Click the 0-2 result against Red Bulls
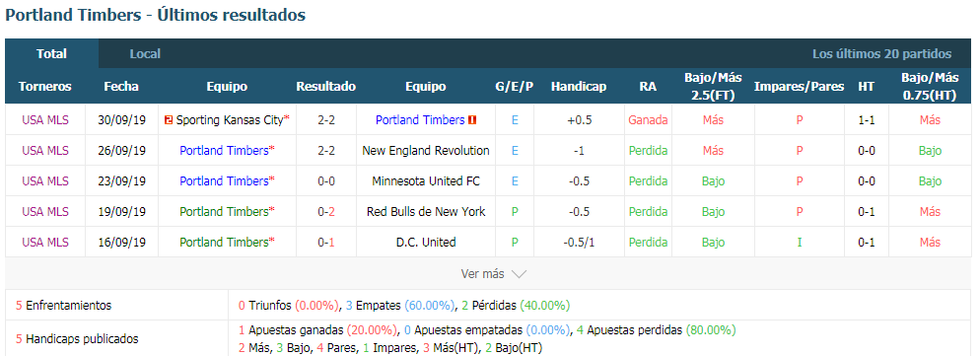 click(x=326, y=211)
